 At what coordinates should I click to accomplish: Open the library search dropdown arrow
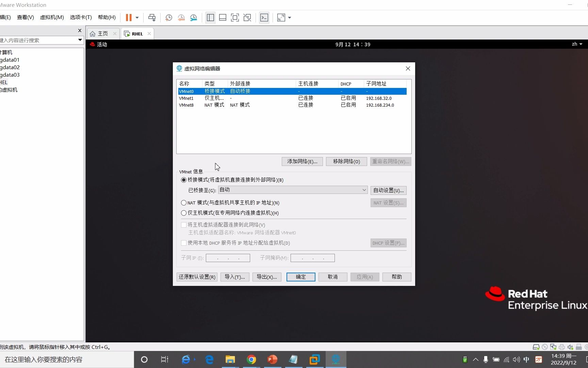click(x=80, y=40)
